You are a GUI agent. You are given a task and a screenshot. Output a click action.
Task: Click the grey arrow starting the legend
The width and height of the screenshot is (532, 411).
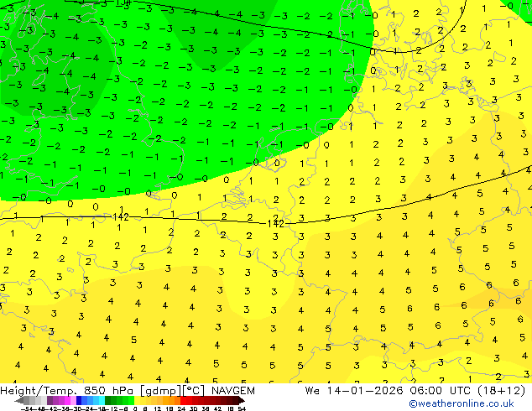tap(18, 400)
